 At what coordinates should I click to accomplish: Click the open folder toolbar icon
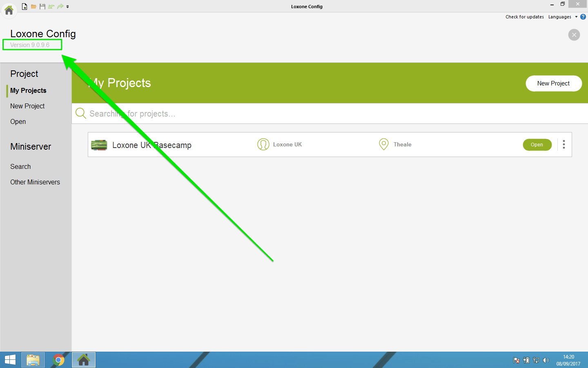click(33, 7)
